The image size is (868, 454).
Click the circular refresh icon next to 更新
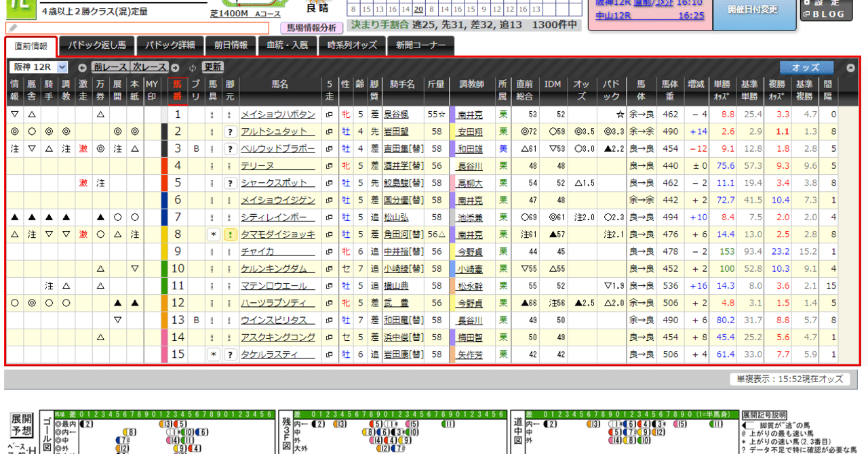point(193,66)
